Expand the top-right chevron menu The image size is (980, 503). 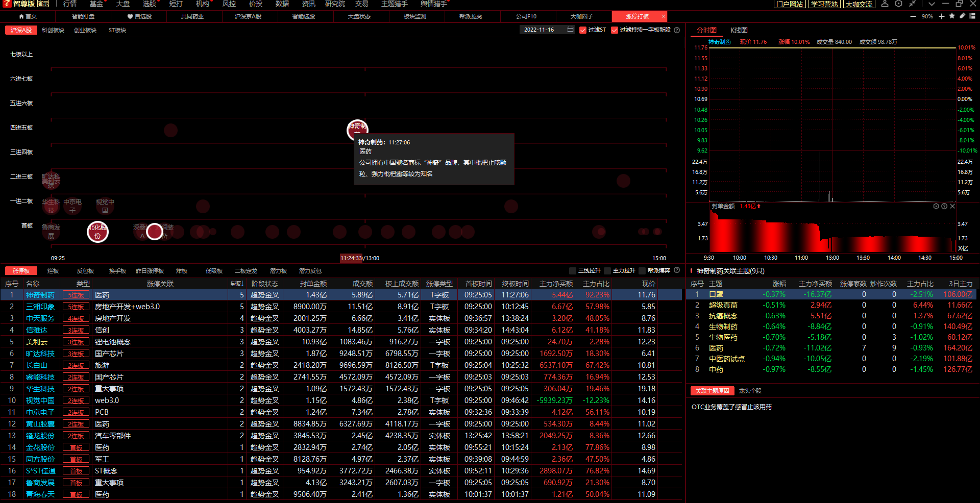tap(932, 4)
